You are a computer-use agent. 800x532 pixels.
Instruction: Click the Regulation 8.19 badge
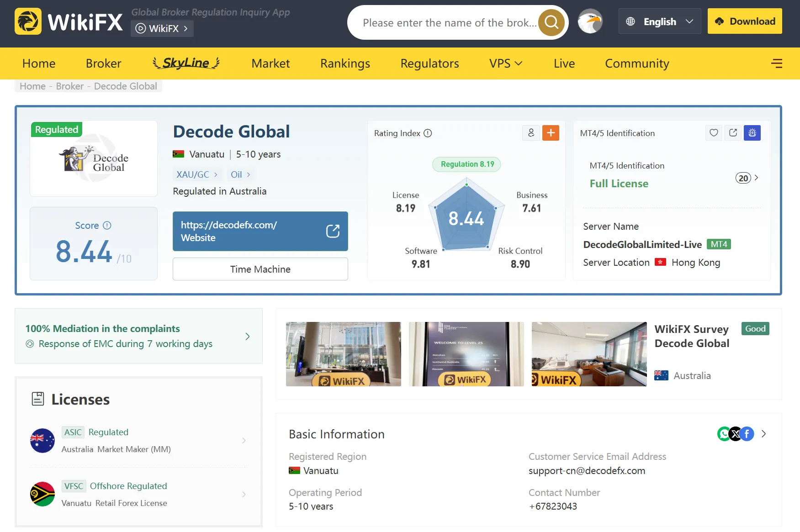click(467, 164)
